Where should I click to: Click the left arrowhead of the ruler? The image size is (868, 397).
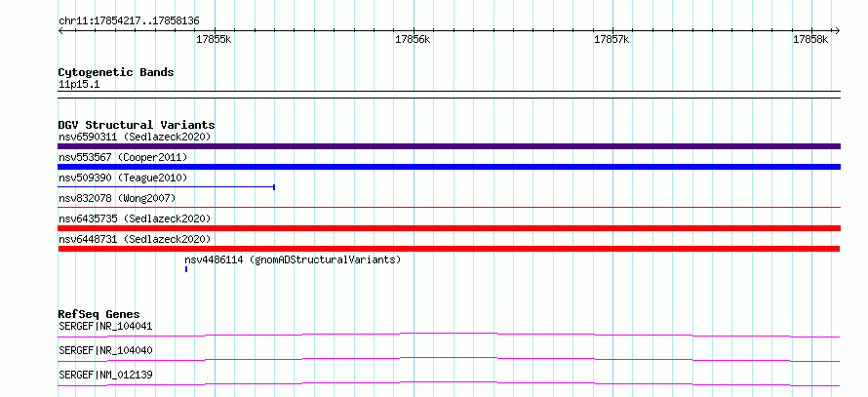pyautogui.click(x=60, y=30)
